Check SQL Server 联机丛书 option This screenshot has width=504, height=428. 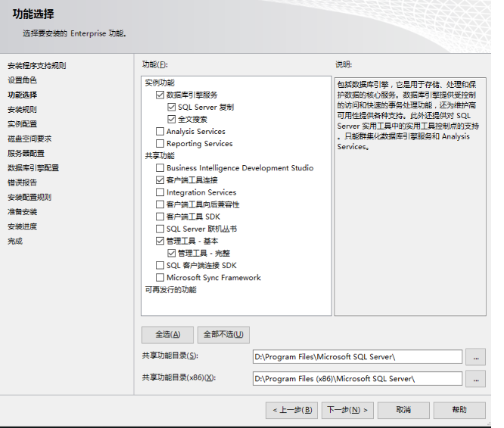[x=160, y=229]
